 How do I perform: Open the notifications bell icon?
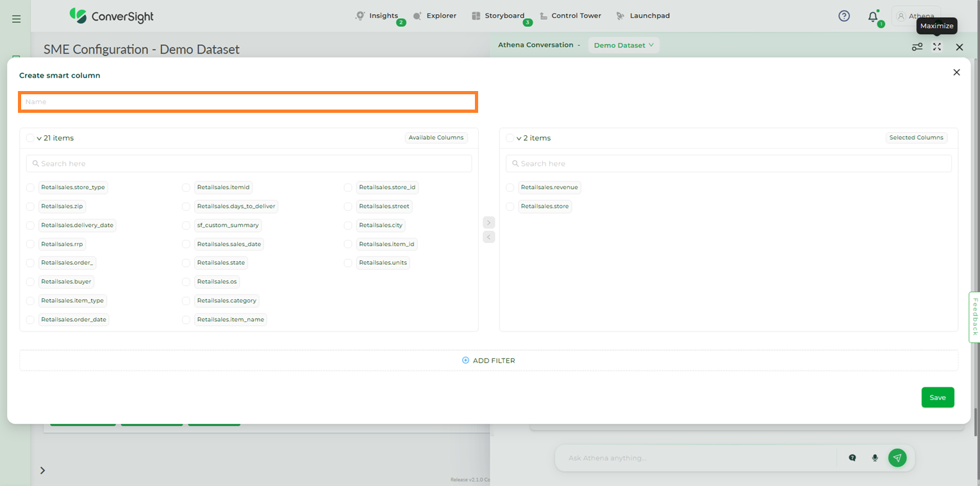click(x=873, y=17)
